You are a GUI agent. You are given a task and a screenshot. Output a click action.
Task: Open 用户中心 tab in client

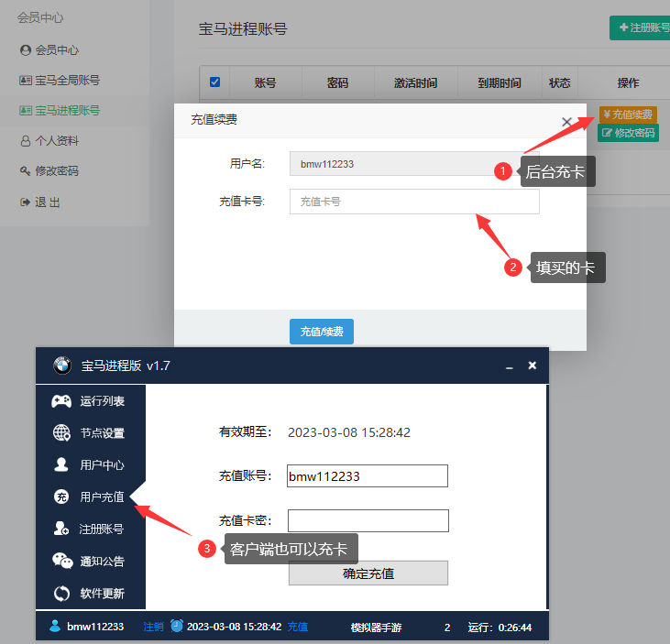(x=91, y=465)
